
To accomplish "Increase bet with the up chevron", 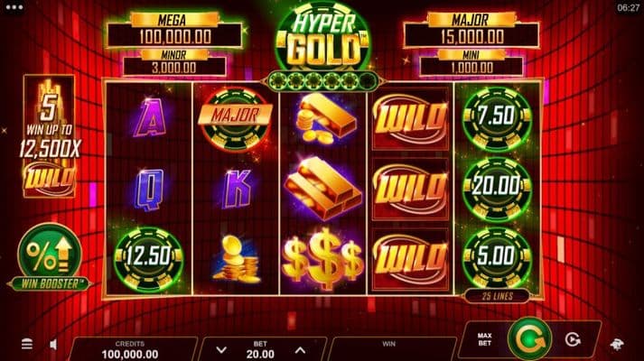I will tap(300, 350).
